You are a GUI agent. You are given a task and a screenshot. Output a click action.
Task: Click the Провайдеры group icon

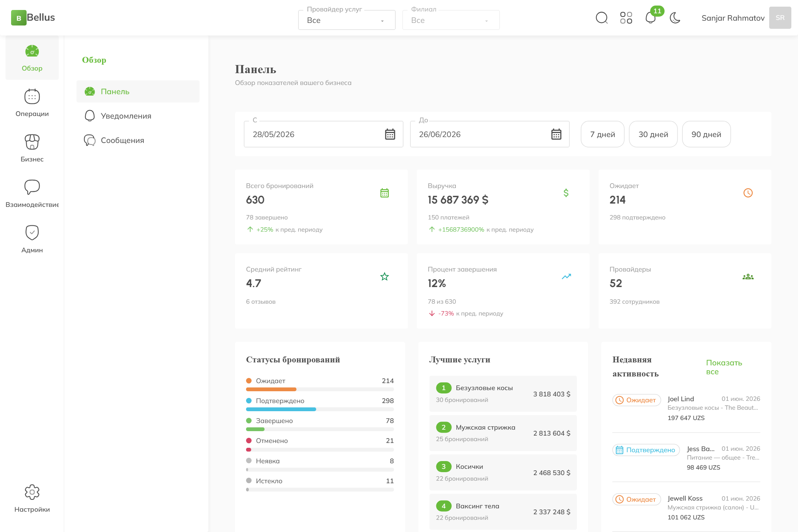748,276
